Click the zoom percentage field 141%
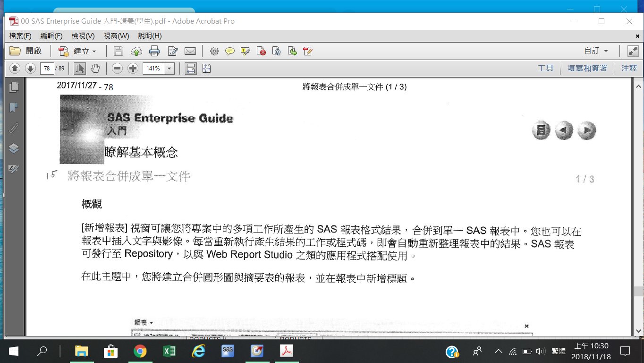The height and width of the screenshot is (363, 644). 153,69
